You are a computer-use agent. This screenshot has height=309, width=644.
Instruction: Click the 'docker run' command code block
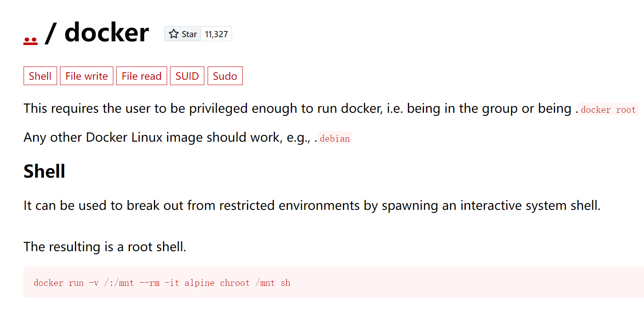(x=333, y=283)
